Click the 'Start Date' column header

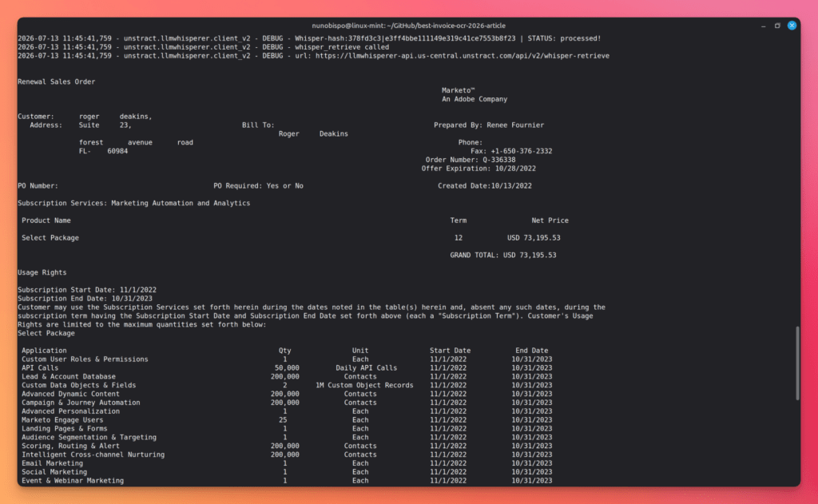point(451,351)
